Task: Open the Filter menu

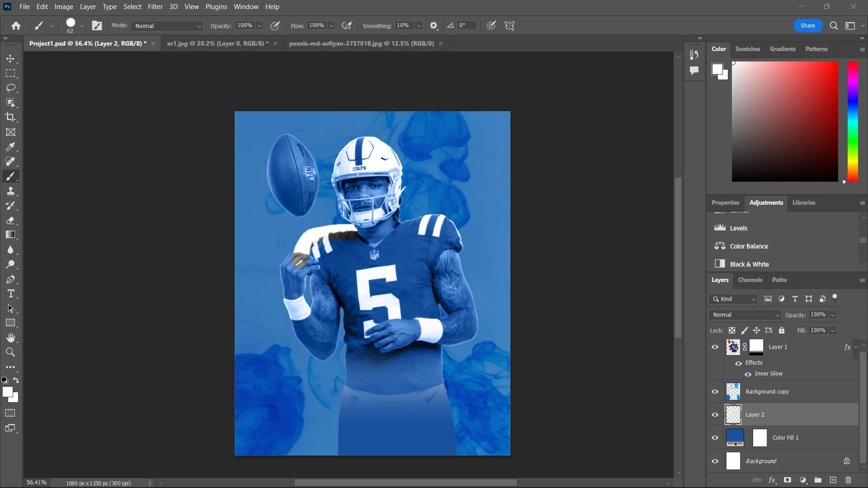Action: [x=155, y=7]
